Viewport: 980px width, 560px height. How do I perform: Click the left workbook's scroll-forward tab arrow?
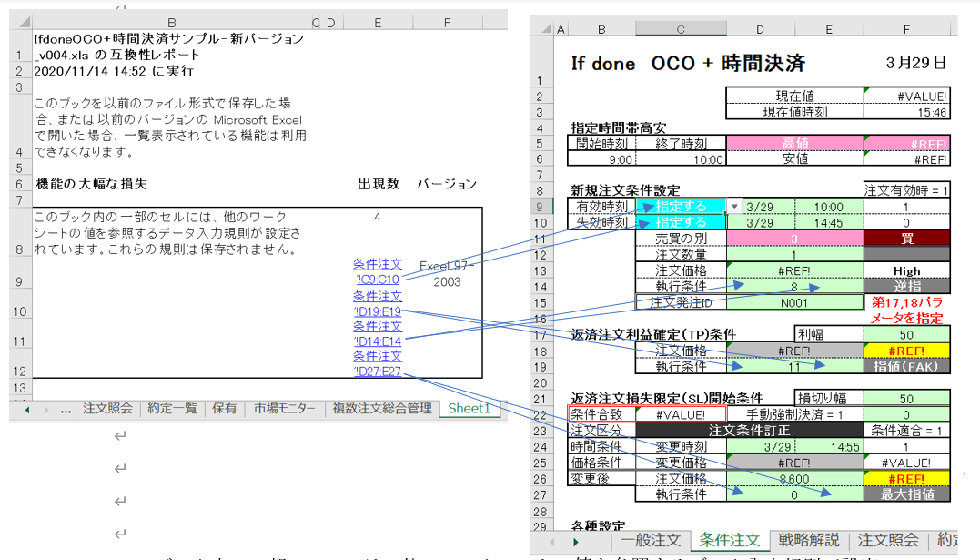click(x=46, y=410)
